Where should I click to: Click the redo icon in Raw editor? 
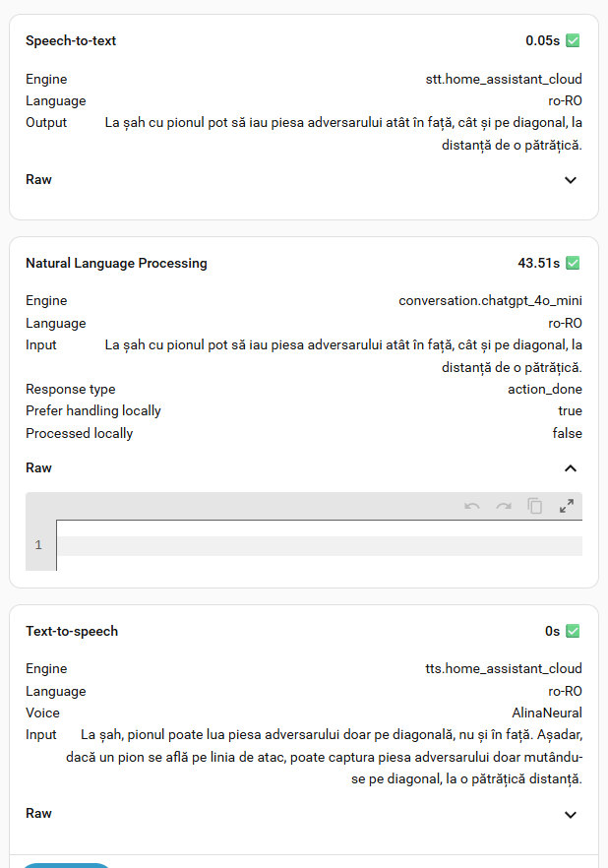point(504,506)
